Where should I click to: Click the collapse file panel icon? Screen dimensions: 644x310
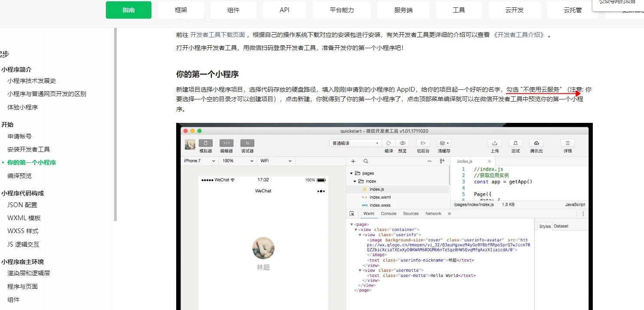[x=442, y=161]
